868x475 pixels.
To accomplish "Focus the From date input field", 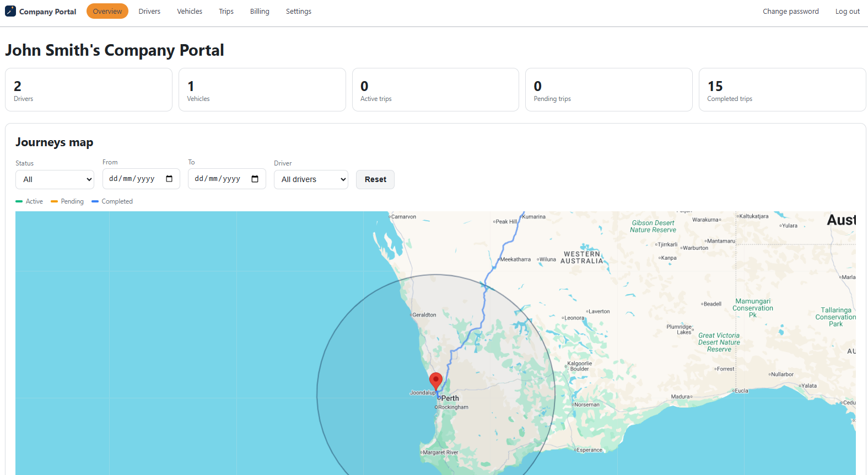I will pos(141,179).
